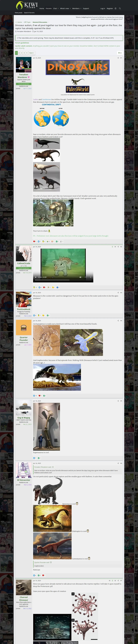This screenshot has height=644, width=138.
Task: Click the share icon on post #4
Action: pos(118,321)
